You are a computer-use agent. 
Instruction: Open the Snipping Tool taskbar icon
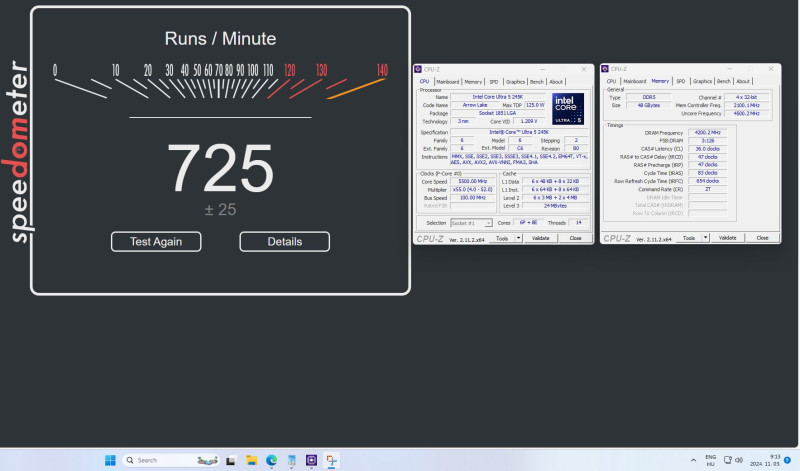coord(332,460)
